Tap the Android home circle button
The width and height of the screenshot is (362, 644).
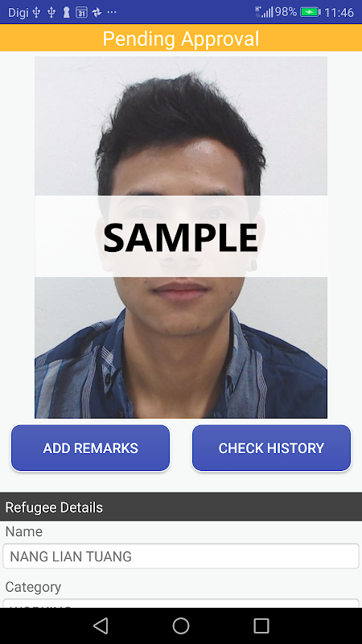tap(181, 626)
